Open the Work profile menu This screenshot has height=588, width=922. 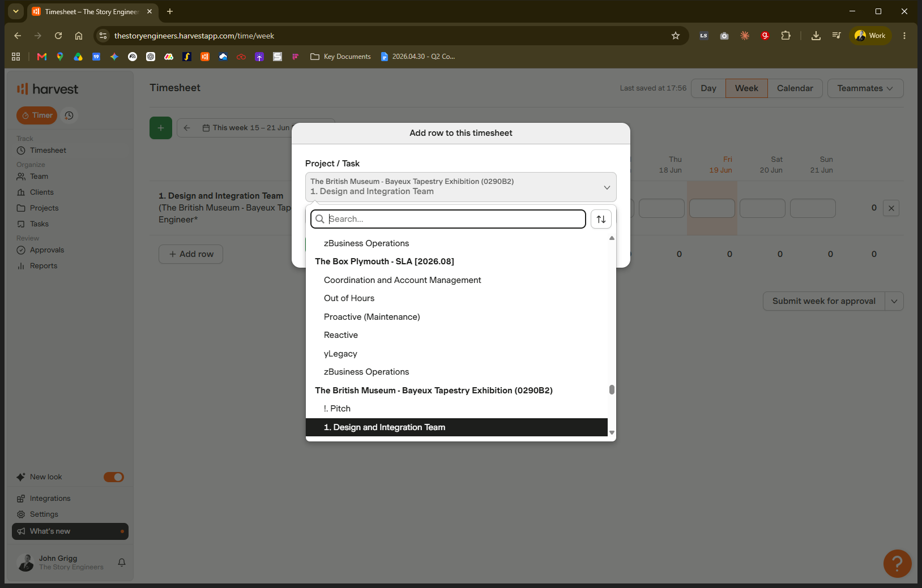coord(870,36)
